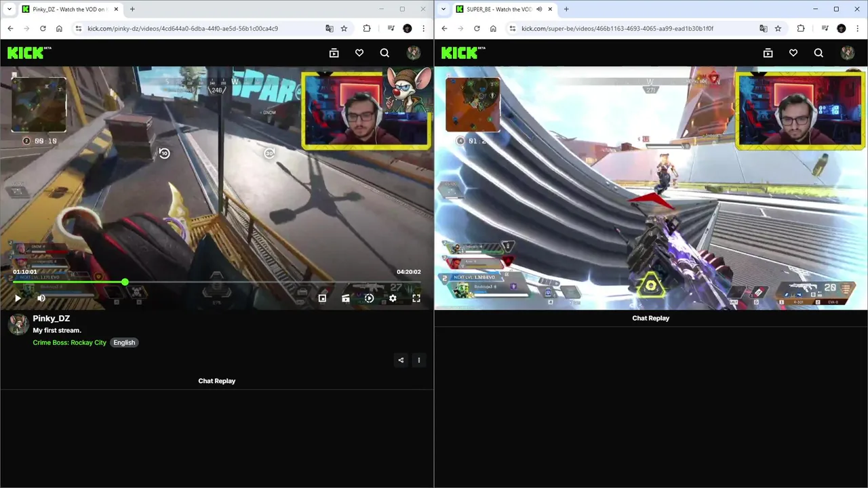This screenshot has width=868, height=488.
Task: Open following heart icon in right Kick header
Action: click(793, 53)
